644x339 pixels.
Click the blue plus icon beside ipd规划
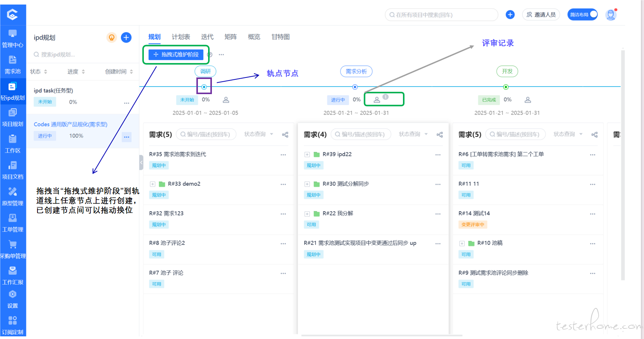click(126, 37)
